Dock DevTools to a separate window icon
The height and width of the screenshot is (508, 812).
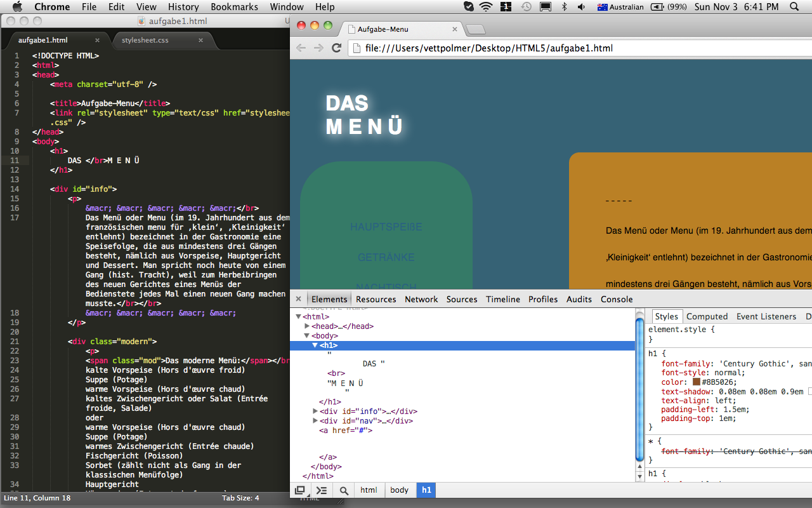300,490
